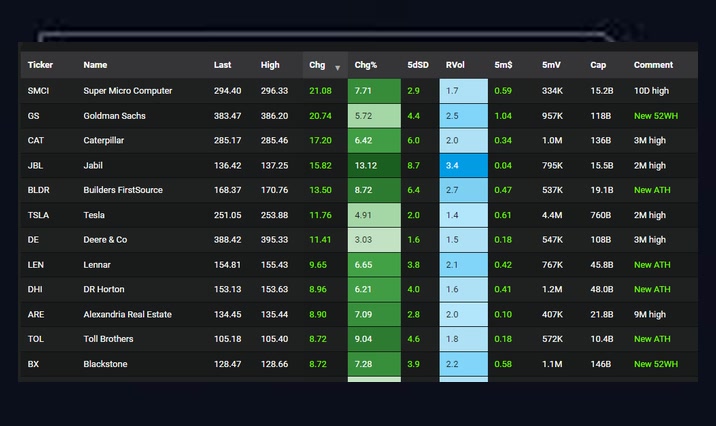Click the Cap value 45.8B

(602, 265)
